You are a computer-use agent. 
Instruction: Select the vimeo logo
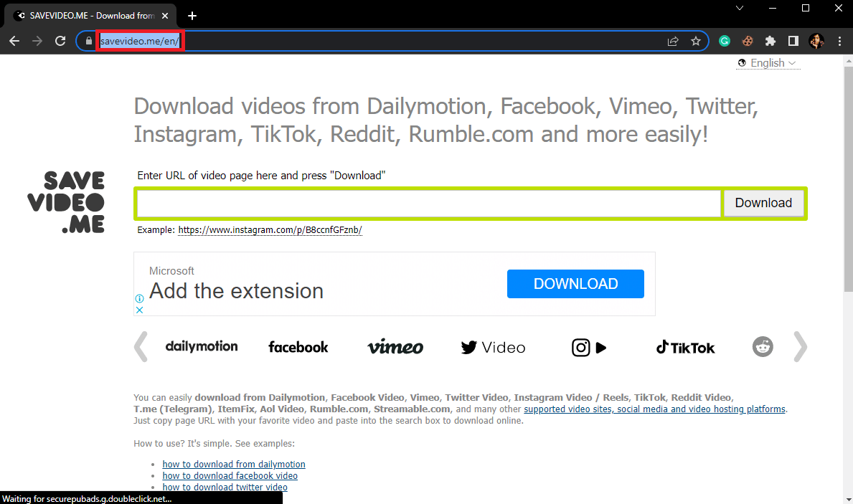click(x=395, y=347)
